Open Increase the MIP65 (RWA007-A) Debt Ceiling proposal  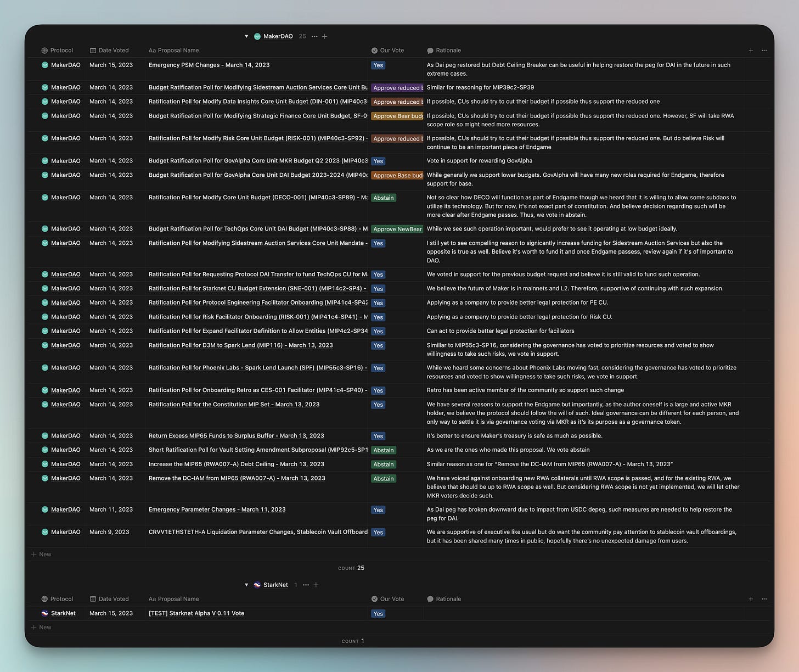pos(236,464)
